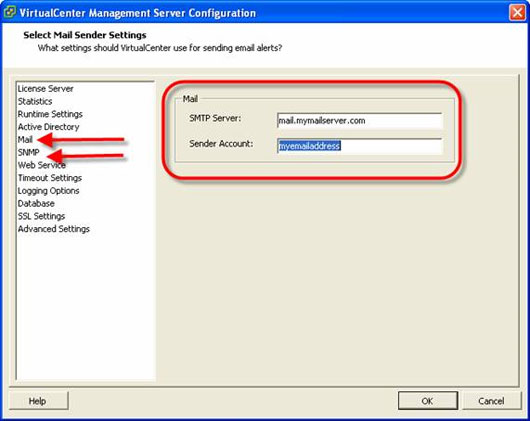Select Web Service in the list
Image resolution: width=530 pixels, height=421 pixels.
tap(42, 165)
